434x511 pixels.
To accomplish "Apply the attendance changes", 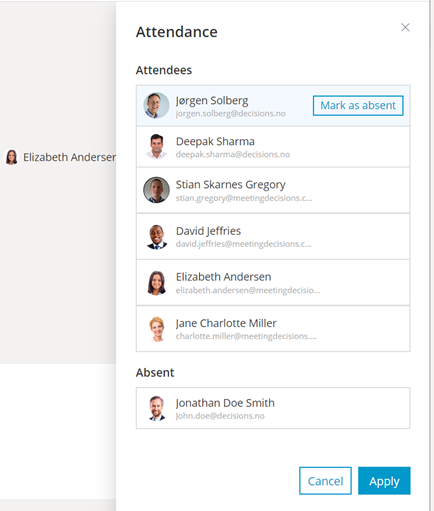I will (x=384, y=481).
